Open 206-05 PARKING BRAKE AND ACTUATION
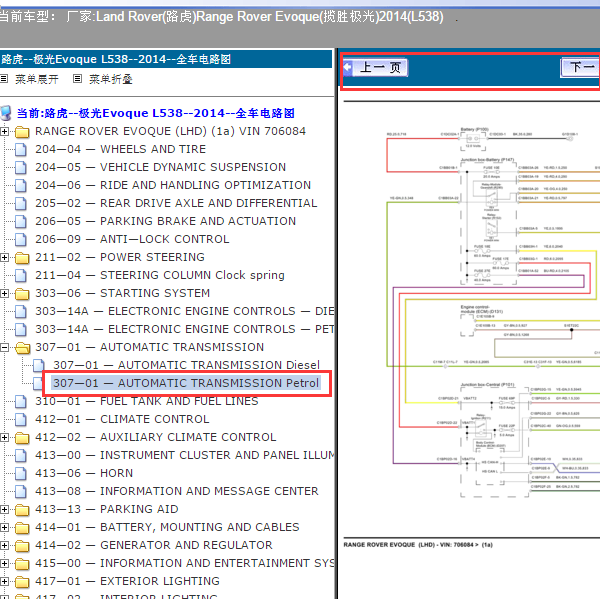 [166, 221]
